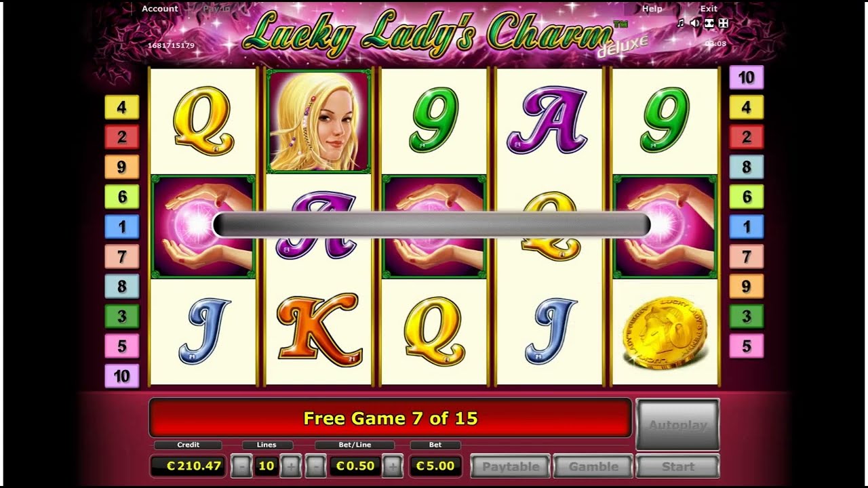The height and width of the screenshot is (488, 868).
Task: Enable Autoplay
Action: tap(677, 425)
